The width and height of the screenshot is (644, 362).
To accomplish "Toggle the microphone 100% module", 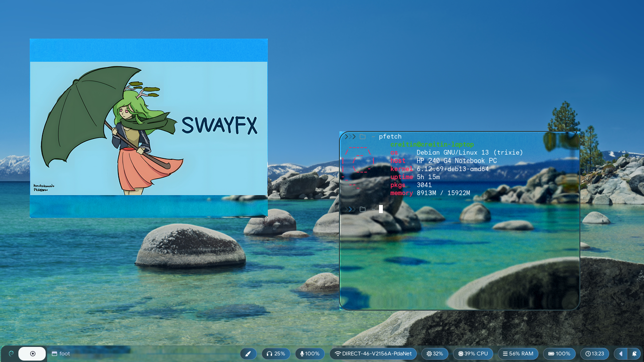I will point(310,354).
